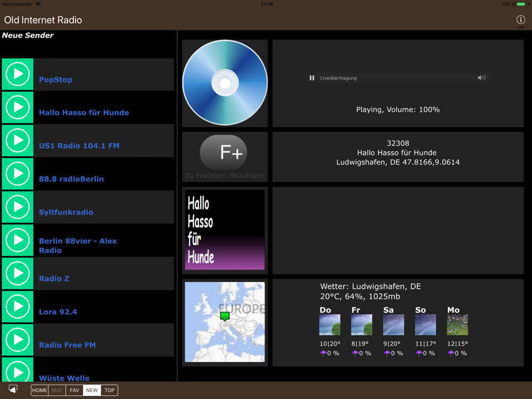532x399 pixels.
Task: Click the Do weather forecast icon
Action: (330, 325)
